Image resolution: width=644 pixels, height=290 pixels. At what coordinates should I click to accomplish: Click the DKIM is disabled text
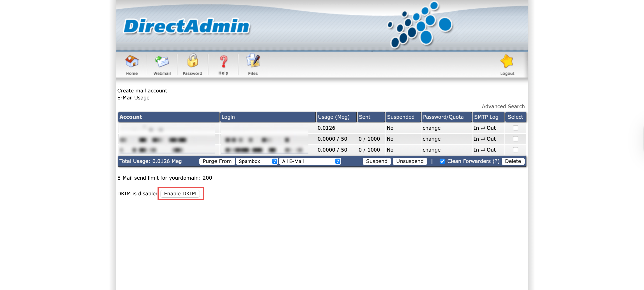tap(137, 193)
